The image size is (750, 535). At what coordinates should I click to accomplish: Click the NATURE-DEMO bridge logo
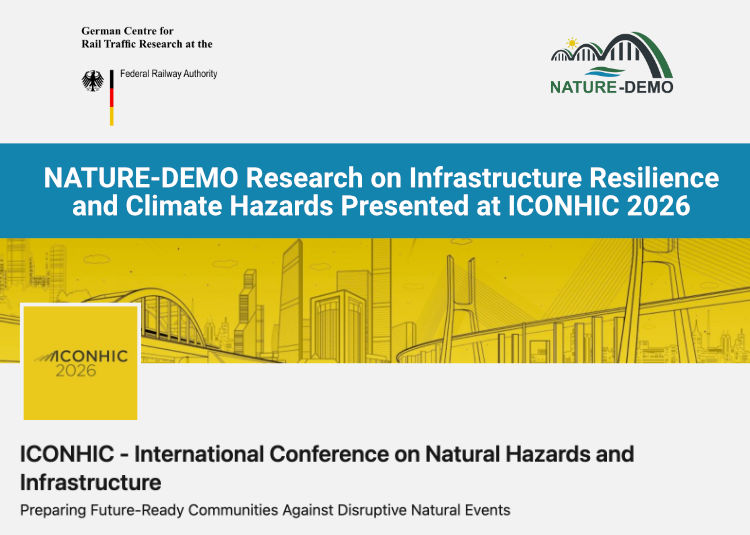pos(612,63)
